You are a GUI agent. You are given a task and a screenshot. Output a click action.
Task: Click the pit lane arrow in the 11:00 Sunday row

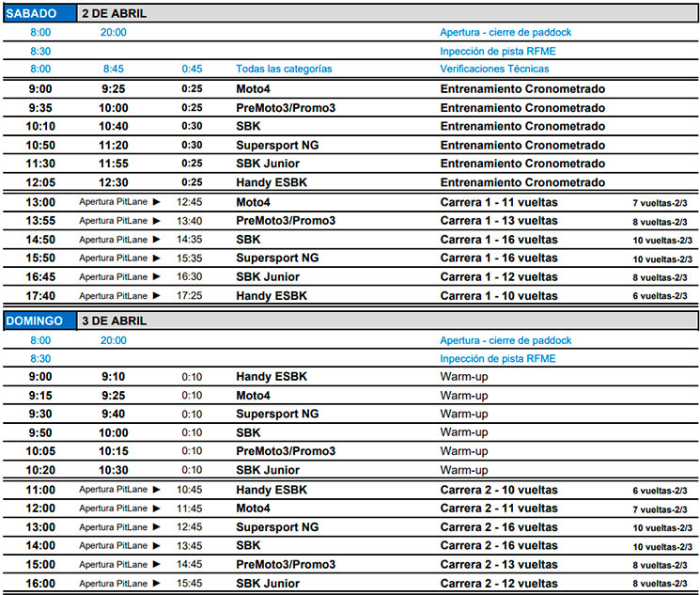[156, 490]
